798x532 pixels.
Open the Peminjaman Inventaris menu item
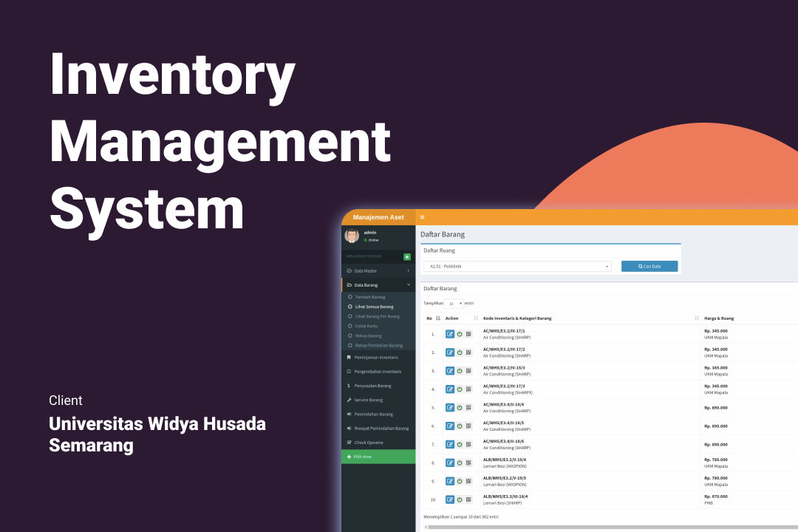tap(378, 358)
